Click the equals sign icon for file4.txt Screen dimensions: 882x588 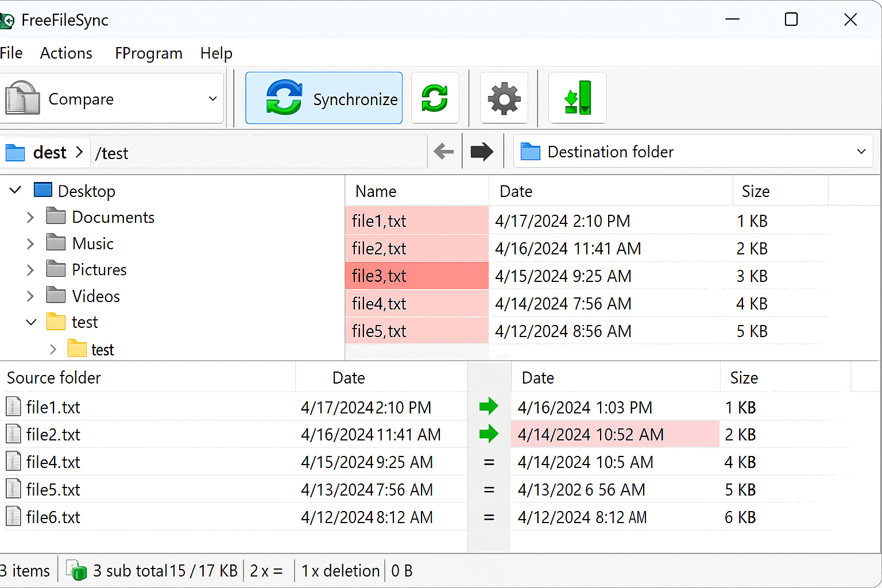click(x=489, y=462)
